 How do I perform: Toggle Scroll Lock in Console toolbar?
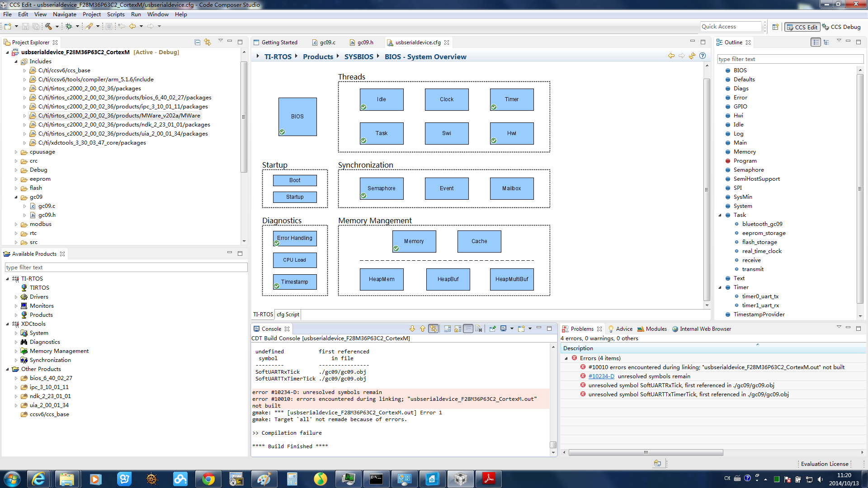[458, 329]
